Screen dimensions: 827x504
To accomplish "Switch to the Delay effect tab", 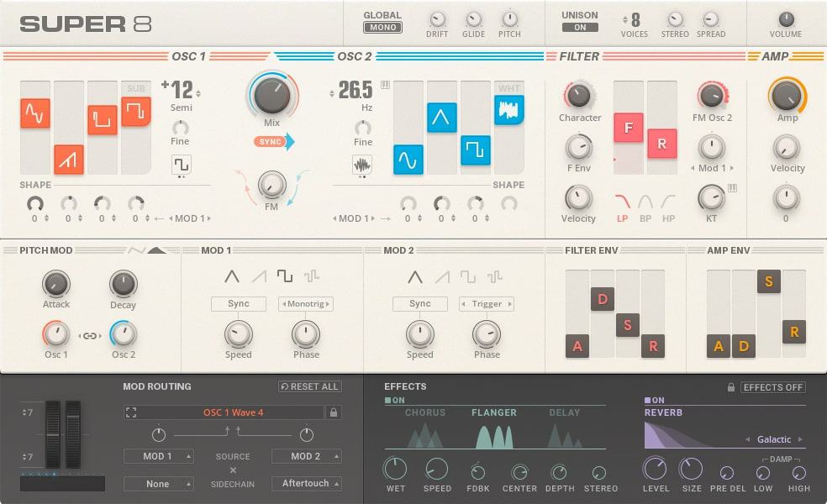I will [564, 412].
